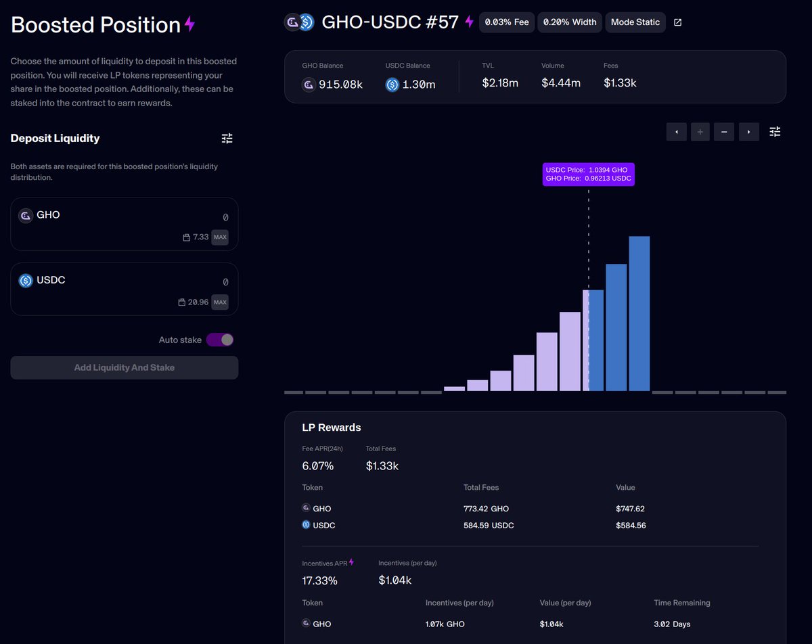Zoom in on the liquidity chart with plus button
812x644 pixels.
point(700,131)
